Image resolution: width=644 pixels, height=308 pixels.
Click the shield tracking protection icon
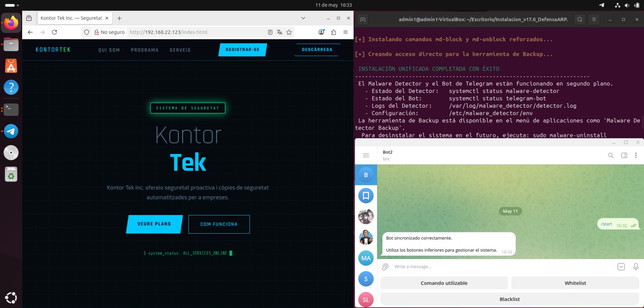click(87, 32)
